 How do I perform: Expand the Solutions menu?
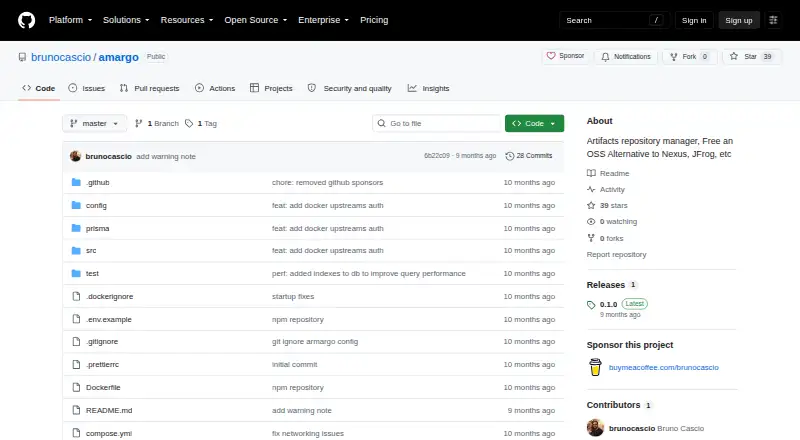tap(126, 20)
